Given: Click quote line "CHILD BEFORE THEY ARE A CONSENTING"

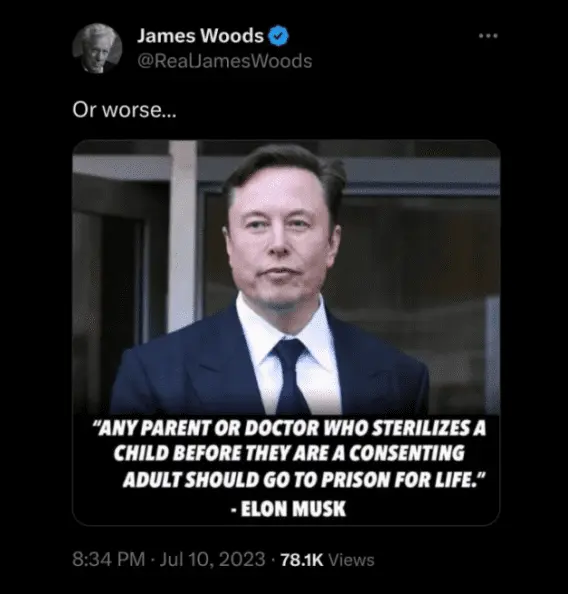Looking at the screenshot, I should pyautogui.click(x=289, y=453).
